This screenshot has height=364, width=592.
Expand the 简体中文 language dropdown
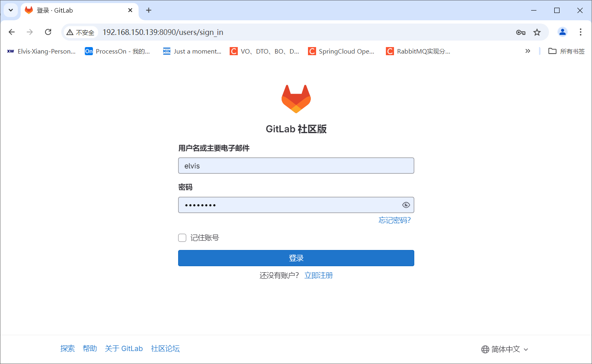505,349
